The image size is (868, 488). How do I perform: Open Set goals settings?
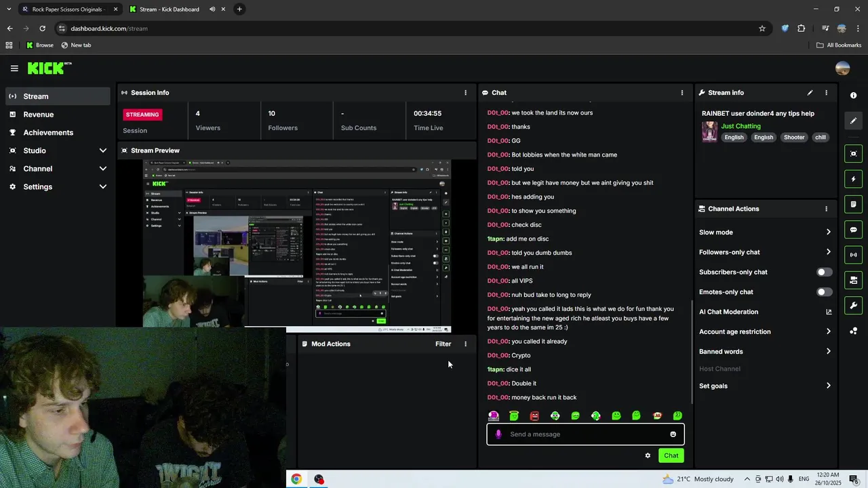coord(765,386)
